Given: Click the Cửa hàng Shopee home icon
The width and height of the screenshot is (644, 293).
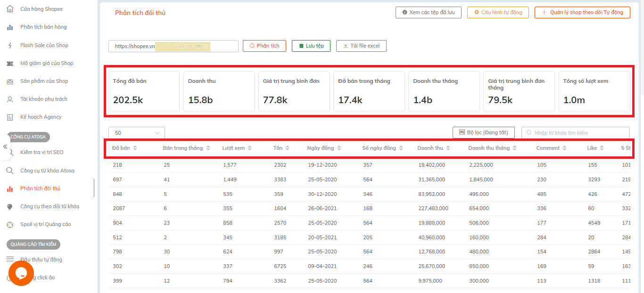Looking at the screenshot, I should point(10,9).
